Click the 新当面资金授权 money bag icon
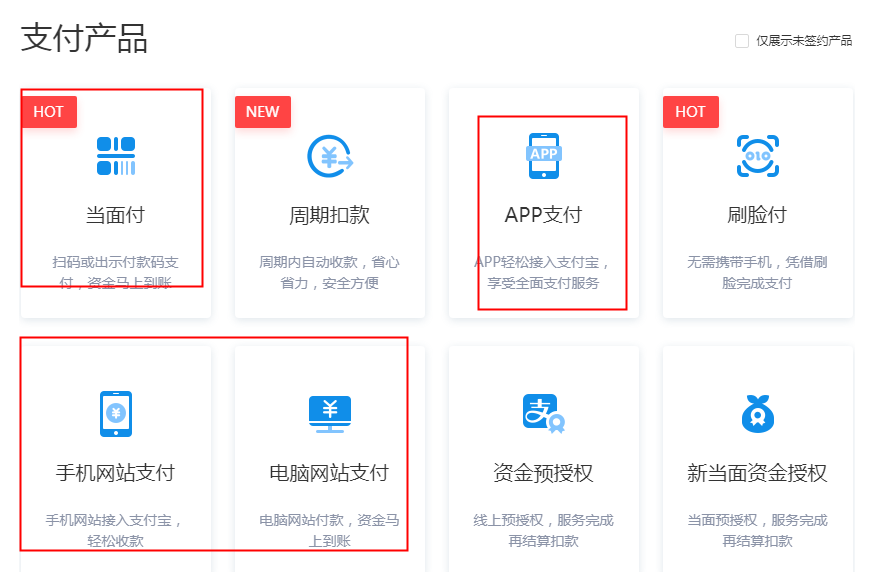The image size is (879, 572). coord(758,414)
